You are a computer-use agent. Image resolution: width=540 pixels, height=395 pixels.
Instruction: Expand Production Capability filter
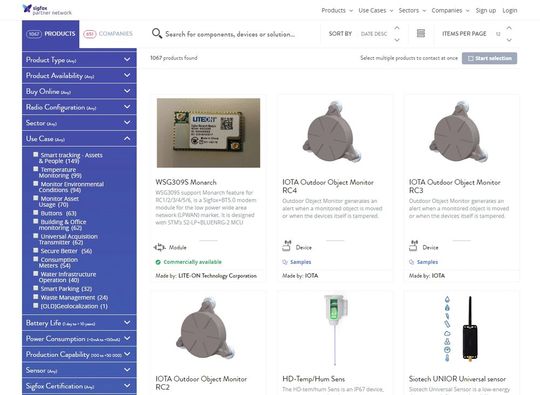pyautogui.click(x=79, y=354)
